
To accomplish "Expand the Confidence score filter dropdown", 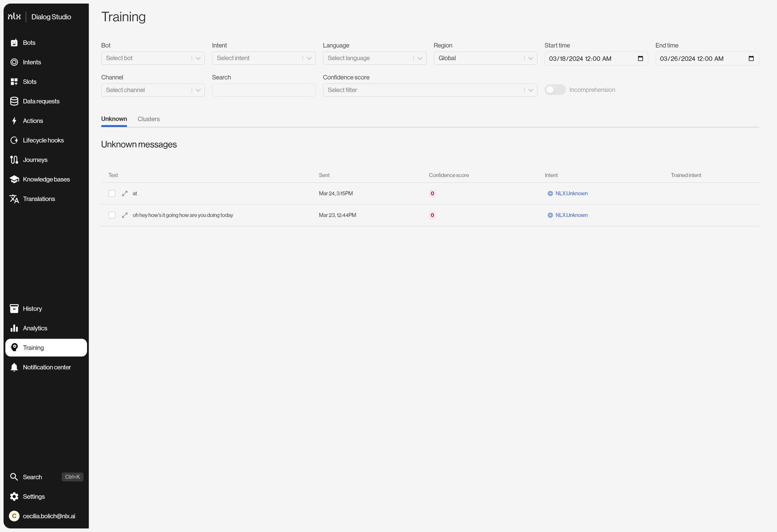I will pos(430,90).
